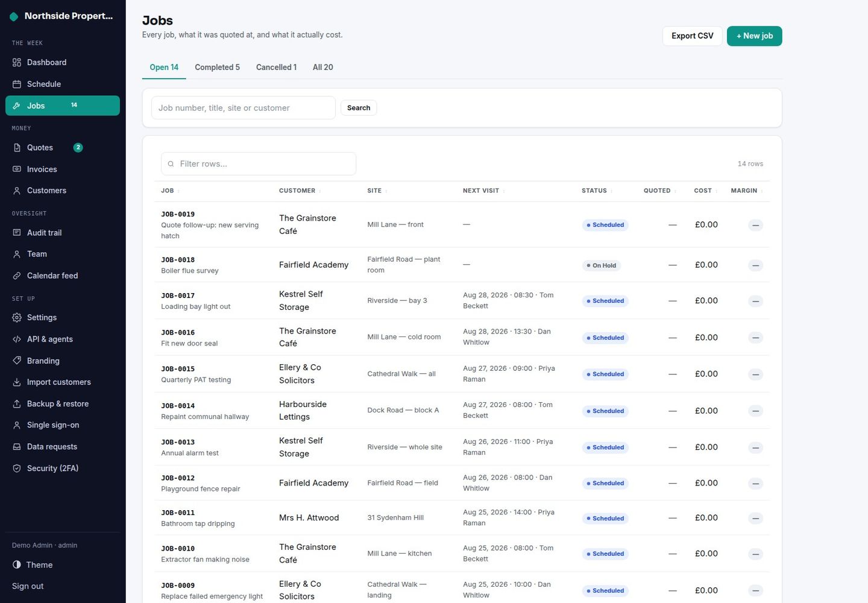Click the Backup & restore upload icon
Screen dimensions: 868x603
pos(17,404)
